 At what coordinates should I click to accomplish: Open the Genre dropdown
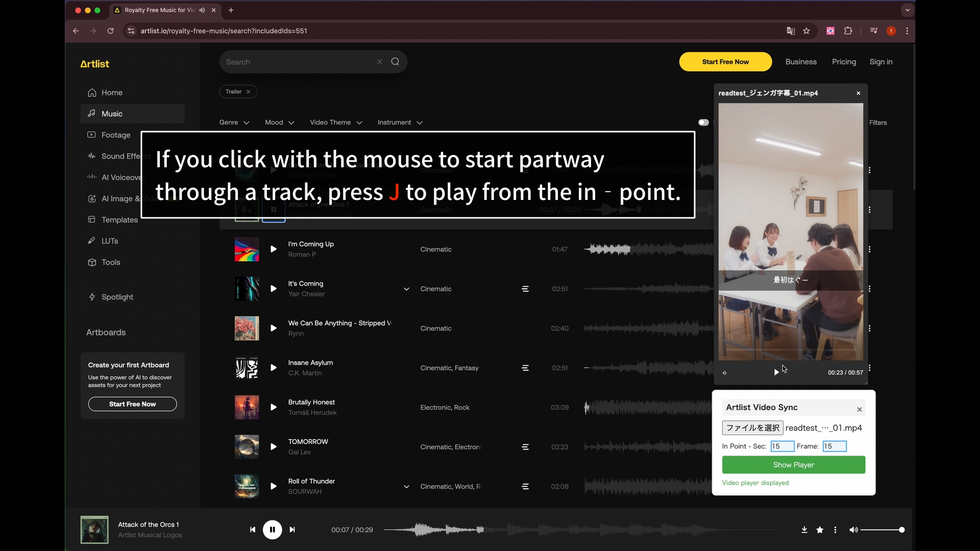pos(234,122)
